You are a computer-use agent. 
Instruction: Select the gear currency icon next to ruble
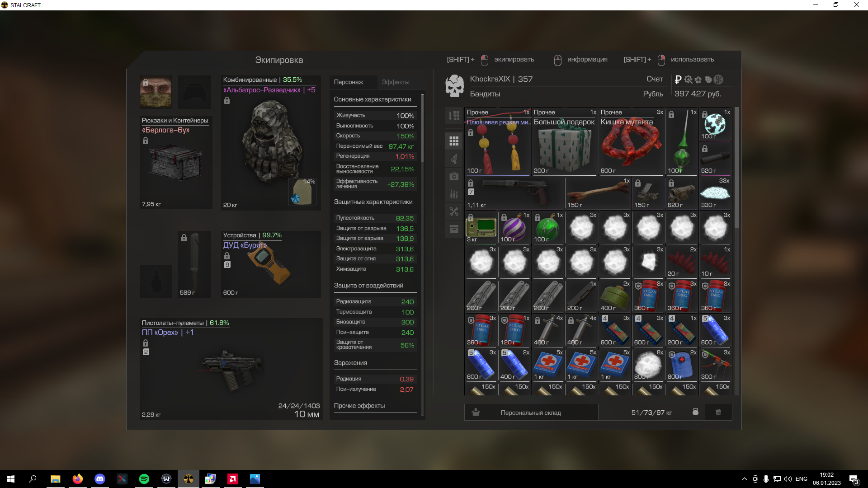(x=689, y=80)
